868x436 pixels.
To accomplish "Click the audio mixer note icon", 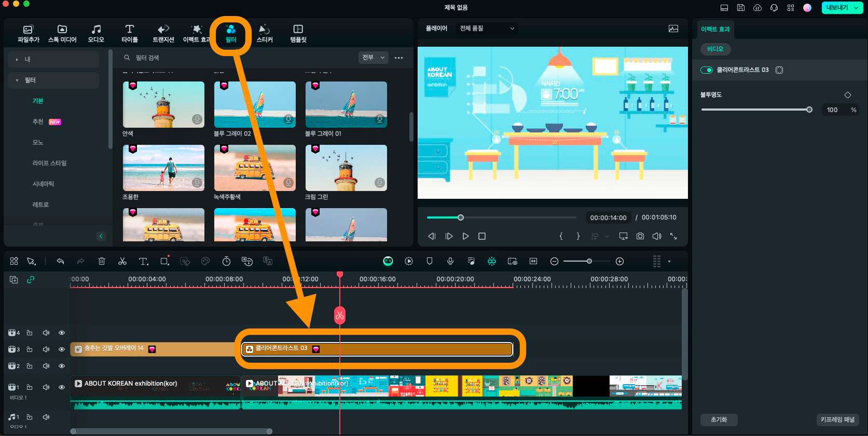I will click(471, 261).
